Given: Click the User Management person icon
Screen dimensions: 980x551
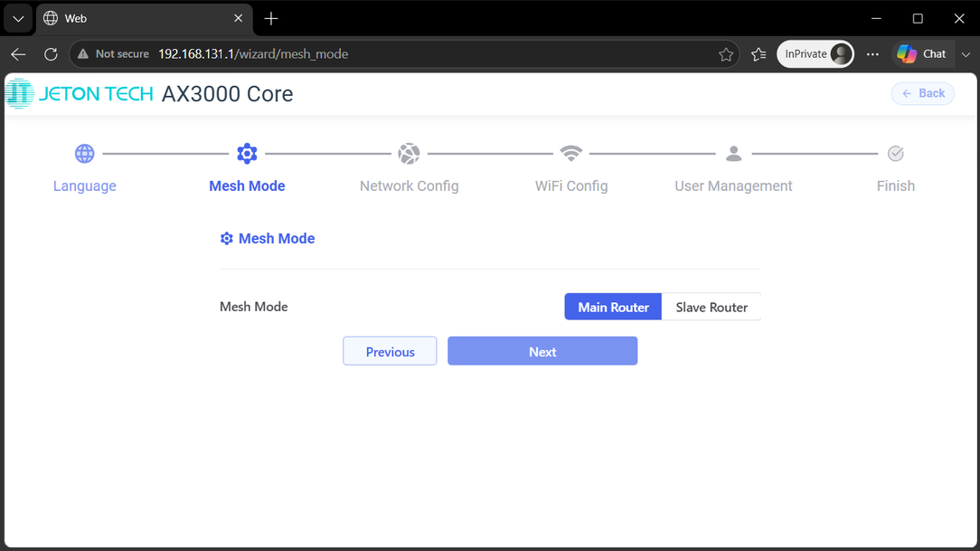Looking at the screenshot, I should (x=734, y=153).
